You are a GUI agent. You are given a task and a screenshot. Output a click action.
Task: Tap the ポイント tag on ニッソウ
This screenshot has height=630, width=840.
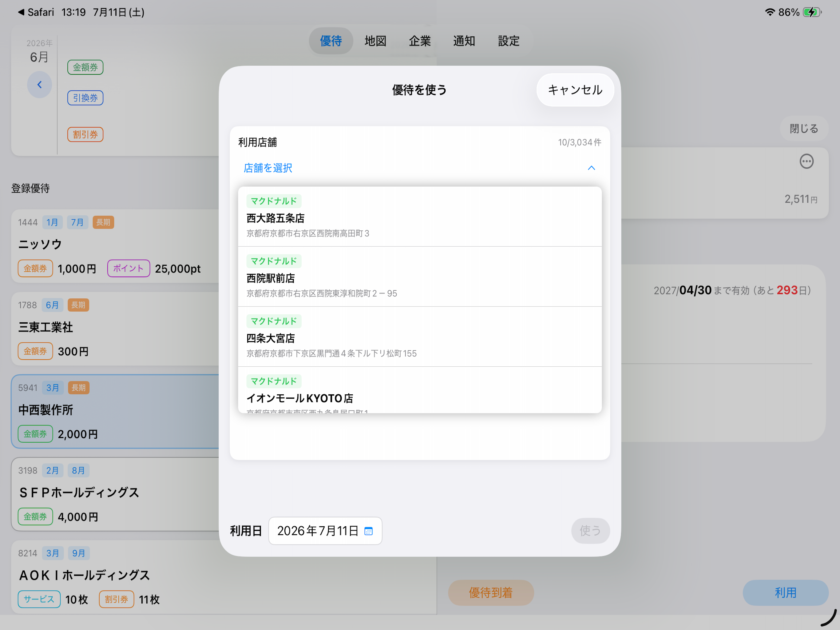coord(128,268)
